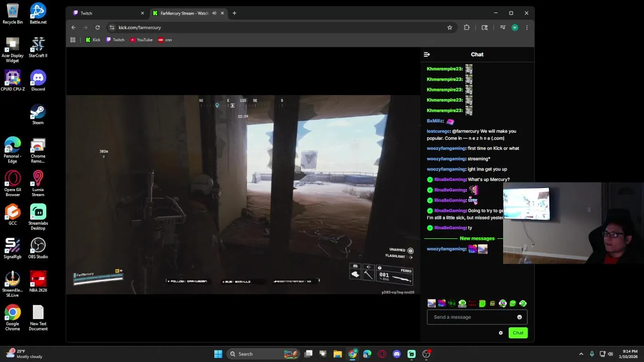This screenshot has width=644, height=362.
Task: Insert the first landscape emote from quick bar
Action: [431, 303]
